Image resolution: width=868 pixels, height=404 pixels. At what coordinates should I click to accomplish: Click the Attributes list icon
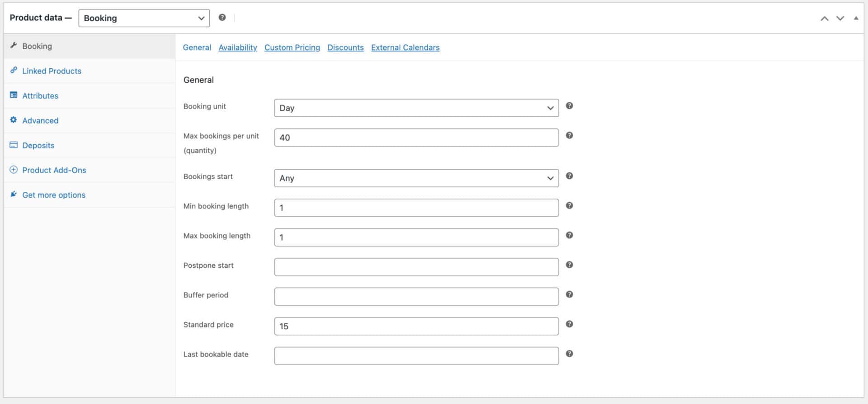pyautogui.click(x=14, y=95)
